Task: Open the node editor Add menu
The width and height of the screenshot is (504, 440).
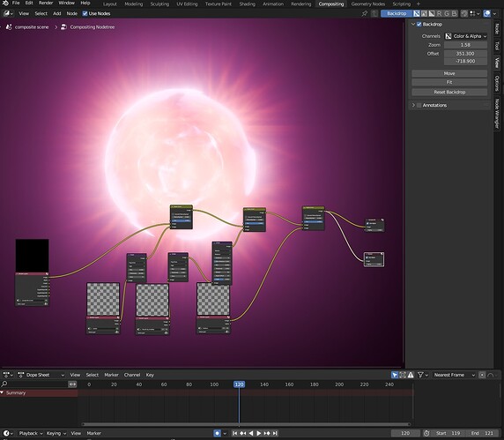Action: [57, 13]
